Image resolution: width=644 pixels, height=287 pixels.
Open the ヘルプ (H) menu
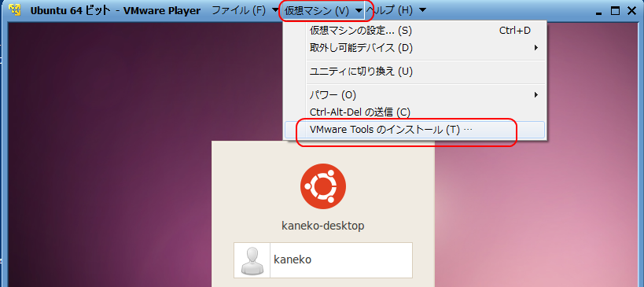pos(389,10)
